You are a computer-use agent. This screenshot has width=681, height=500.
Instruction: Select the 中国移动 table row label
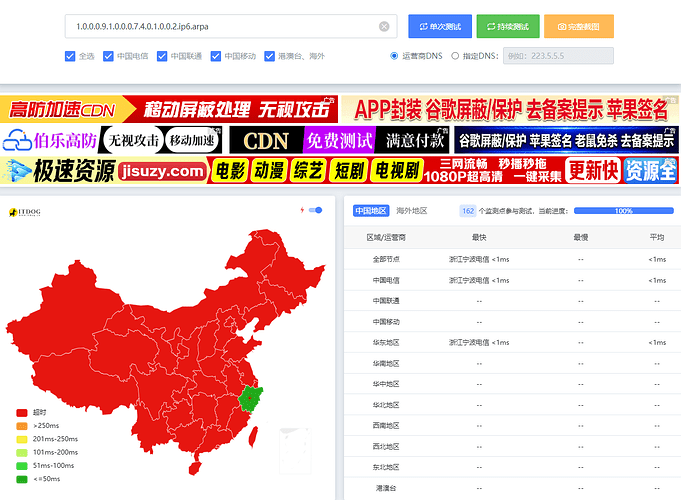[386, 321]
